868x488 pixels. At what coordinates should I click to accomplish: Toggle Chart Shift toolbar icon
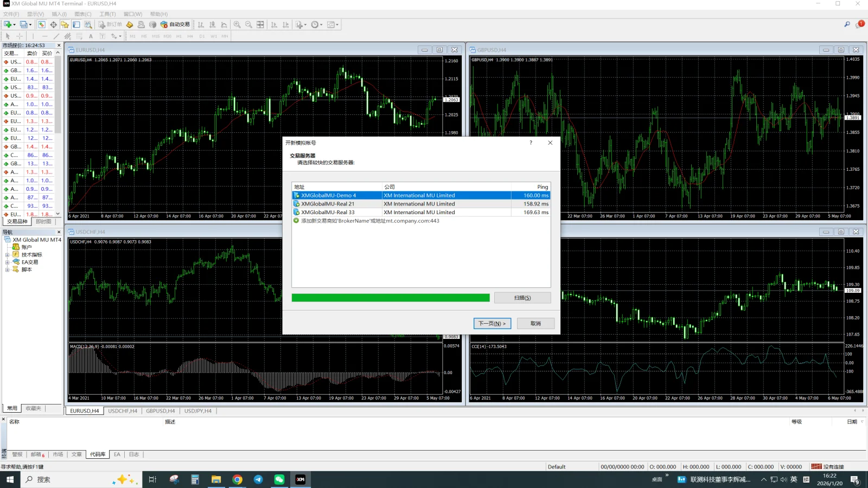(286, 24)
